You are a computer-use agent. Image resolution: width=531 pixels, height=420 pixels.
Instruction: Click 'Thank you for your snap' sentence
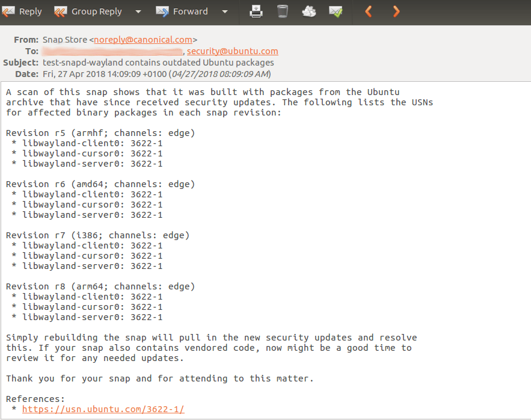point(160,378)
